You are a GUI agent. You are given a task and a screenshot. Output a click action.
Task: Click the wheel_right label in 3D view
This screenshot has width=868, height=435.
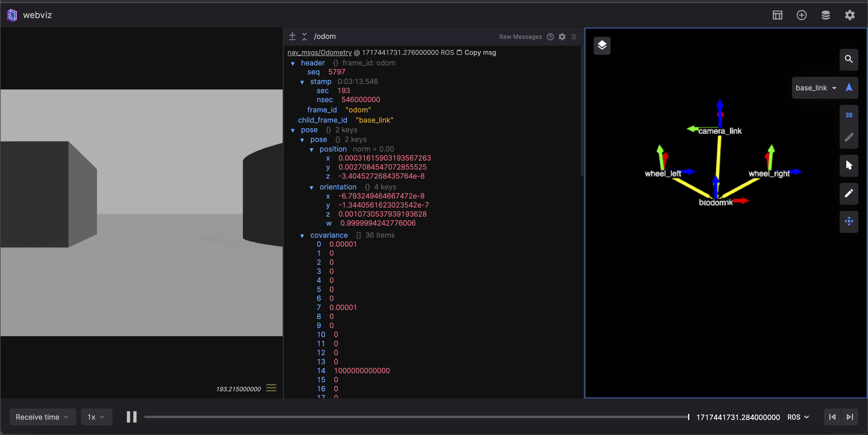pyautogui.click(x=769, y=174)
